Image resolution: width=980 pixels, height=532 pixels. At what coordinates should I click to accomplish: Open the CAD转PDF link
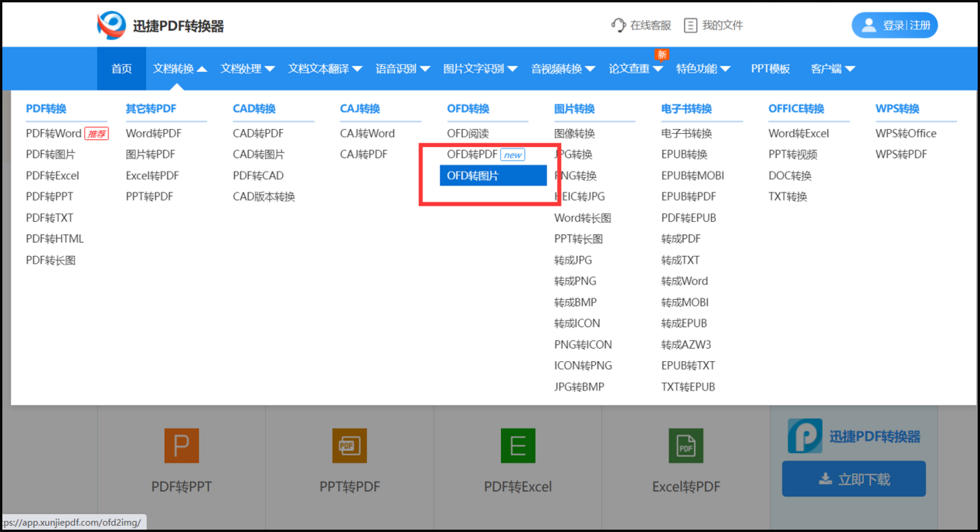[x=258, y=133]
